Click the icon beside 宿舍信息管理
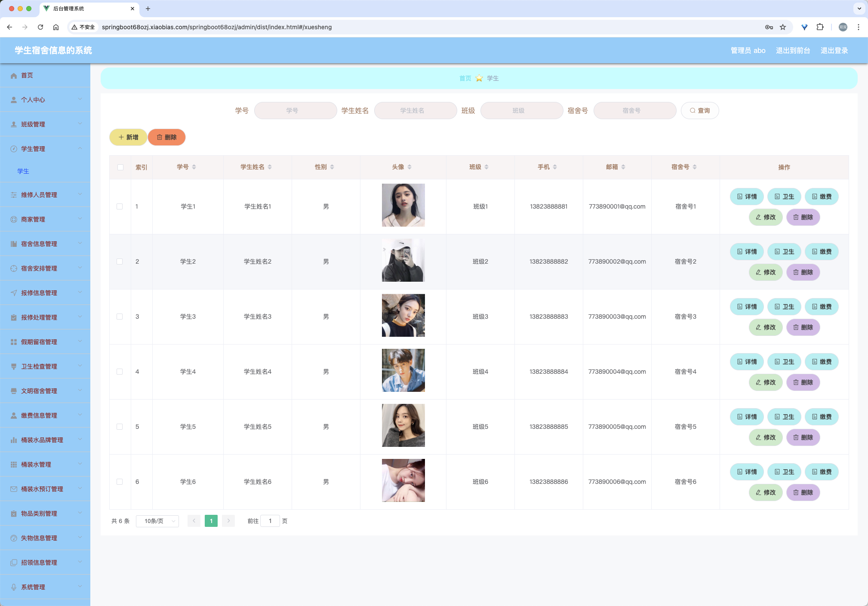This screenshot has height=606, width=868. (x=14, y=244)
